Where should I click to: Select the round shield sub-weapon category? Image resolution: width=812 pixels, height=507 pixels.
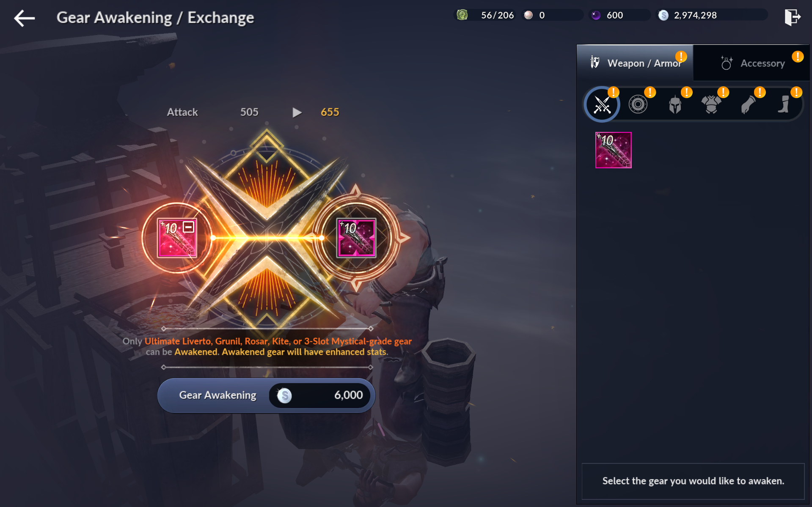pos(638,104)
